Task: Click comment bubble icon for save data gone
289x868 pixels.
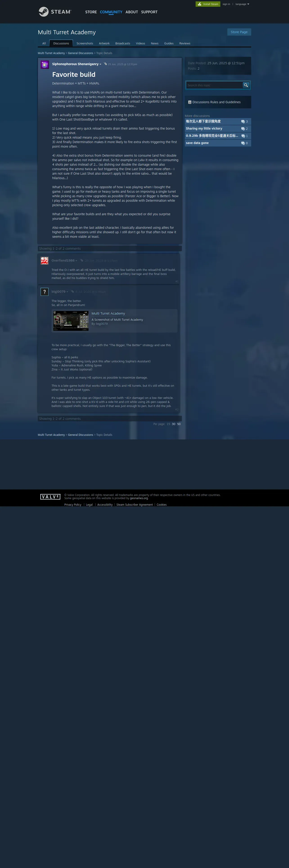Action: pyautogui.click(x=243, y=143)
